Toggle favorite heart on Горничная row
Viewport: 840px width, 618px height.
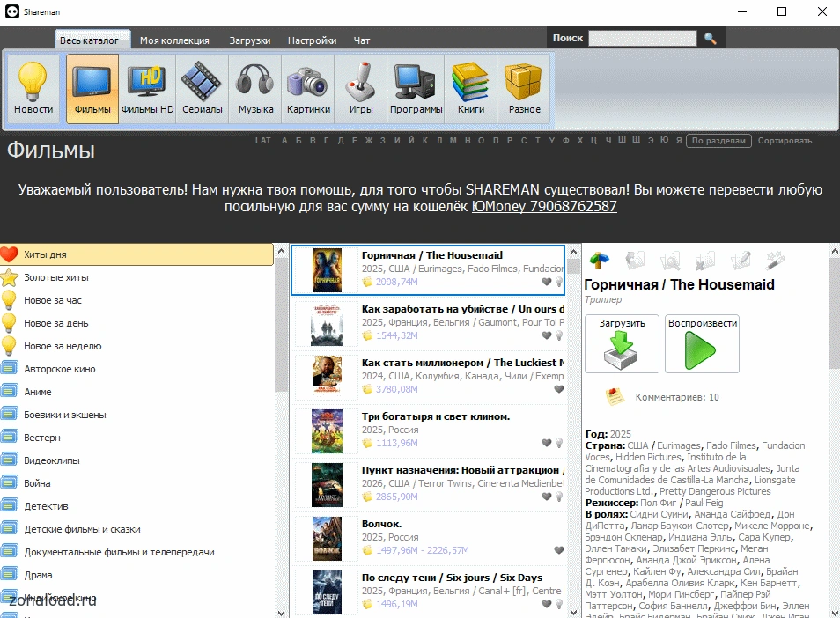point(547,282)
